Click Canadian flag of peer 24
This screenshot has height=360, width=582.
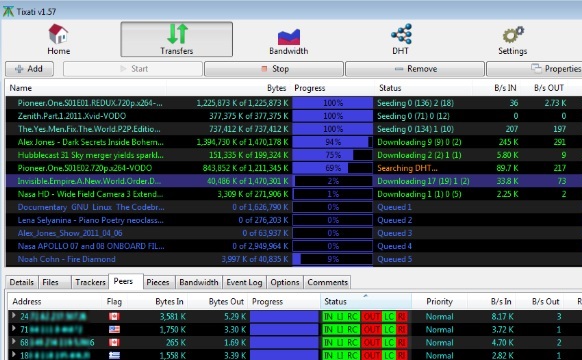click(x=114, y=316)
